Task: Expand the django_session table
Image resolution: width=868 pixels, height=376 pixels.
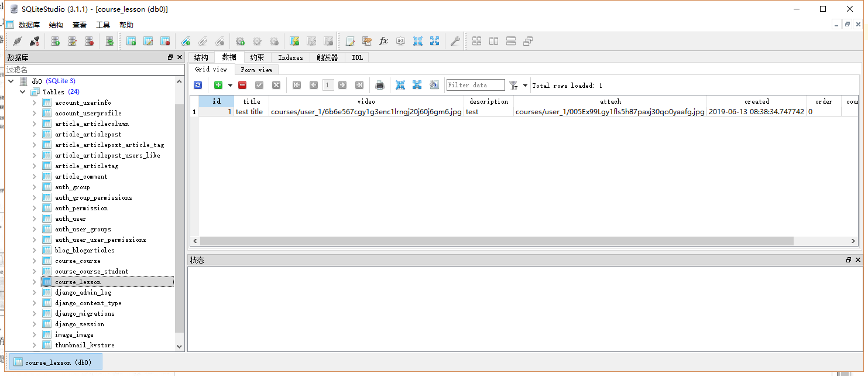Action: (34, 324)
